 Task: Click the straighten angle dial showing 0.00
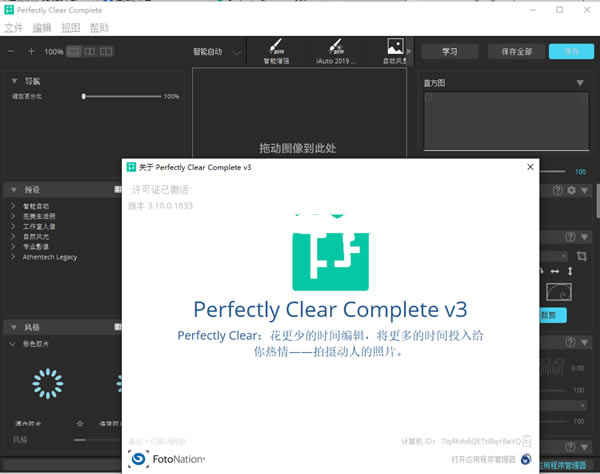coord(553,368)
